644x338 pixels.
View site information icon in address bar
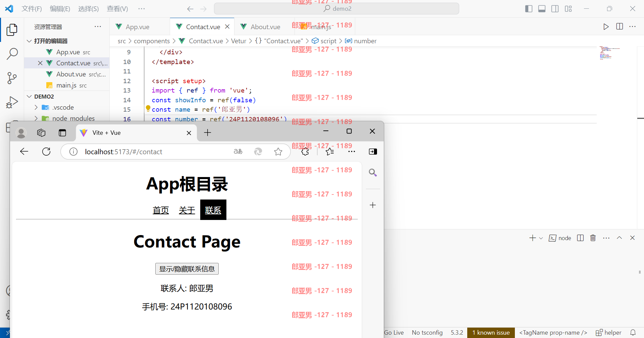pos(73,152)
